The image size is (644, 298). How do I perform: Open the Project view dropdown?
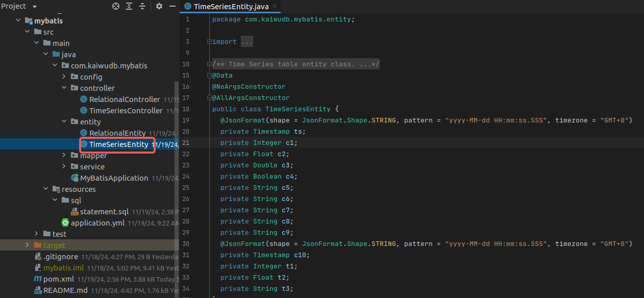coord(34,7)
